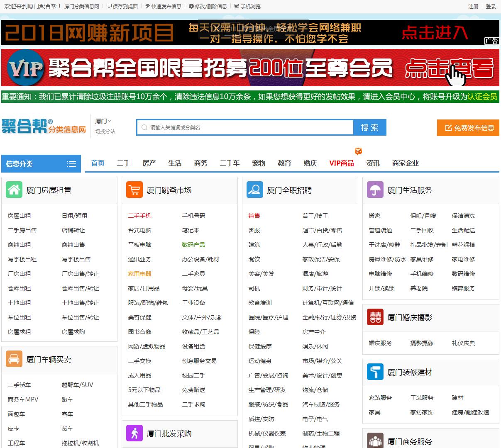Click the green house icon for 厦门房屋租售
This screenshot has width=501, height=448.
pyautogui.click(x=14, y=190)
